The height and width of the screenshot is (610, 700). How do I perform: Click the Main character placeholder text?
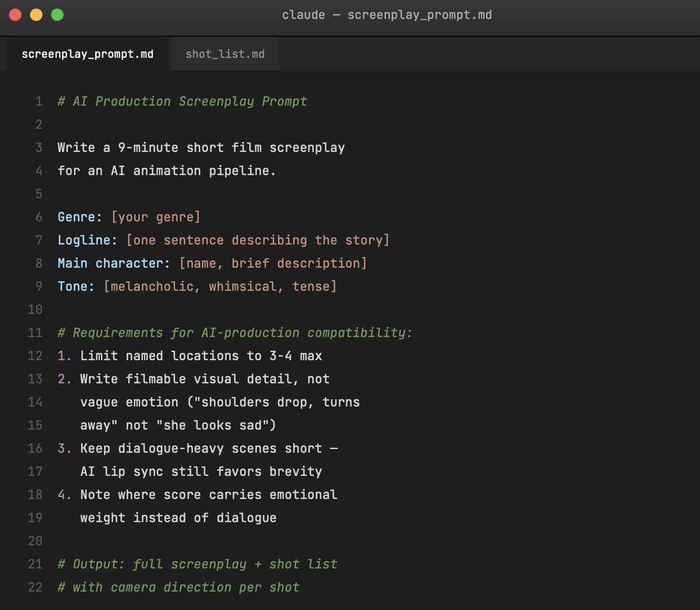coord(273,263)
